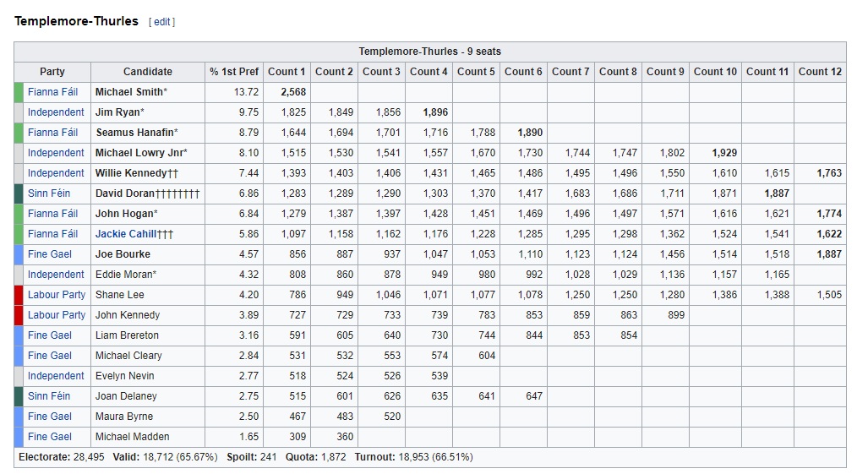Click the green party swatch beside Michael Smith
The image size is (868, 474).
[x=19, y=92]
